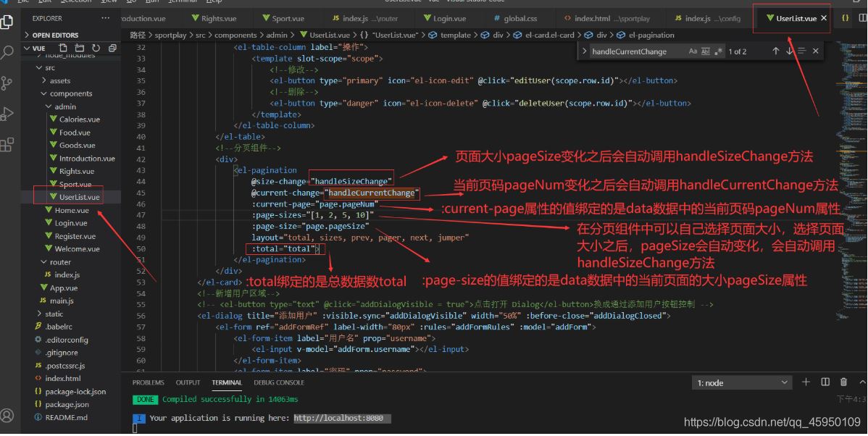Expand the OPEN EDITORS section

57,35
